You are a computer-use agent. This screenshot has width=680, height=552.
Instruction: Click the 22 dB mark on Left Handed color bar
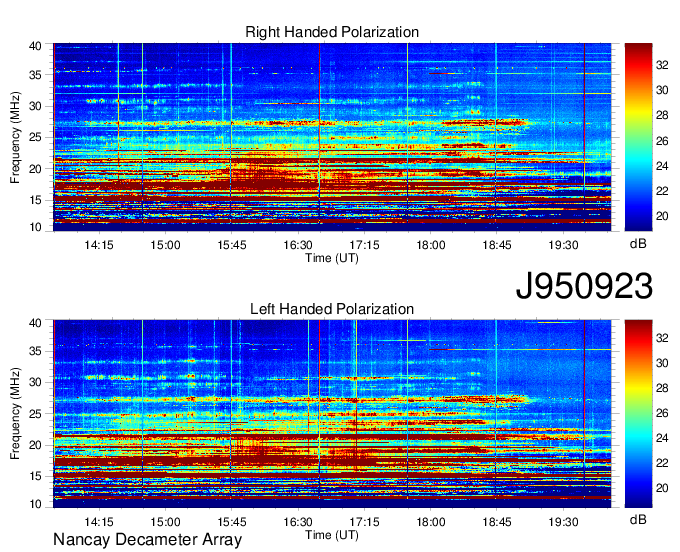click(662, 464)
